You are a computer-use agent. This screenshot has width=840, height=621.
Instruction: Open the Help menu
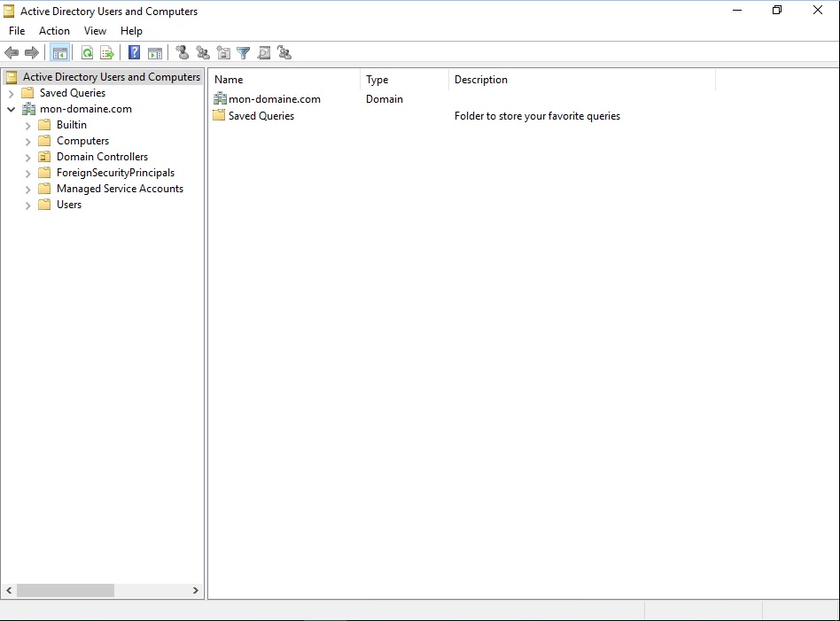[131, 30]
